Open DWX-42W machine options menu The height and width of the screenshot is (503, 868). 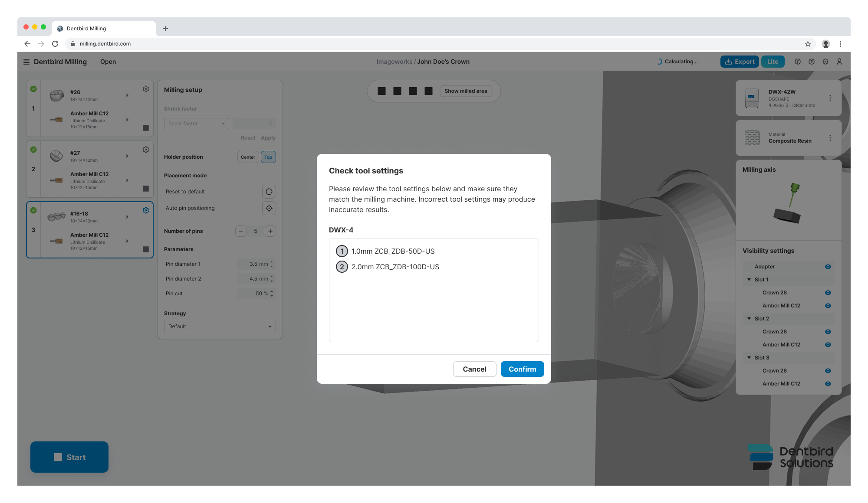[x=830, y=98]
